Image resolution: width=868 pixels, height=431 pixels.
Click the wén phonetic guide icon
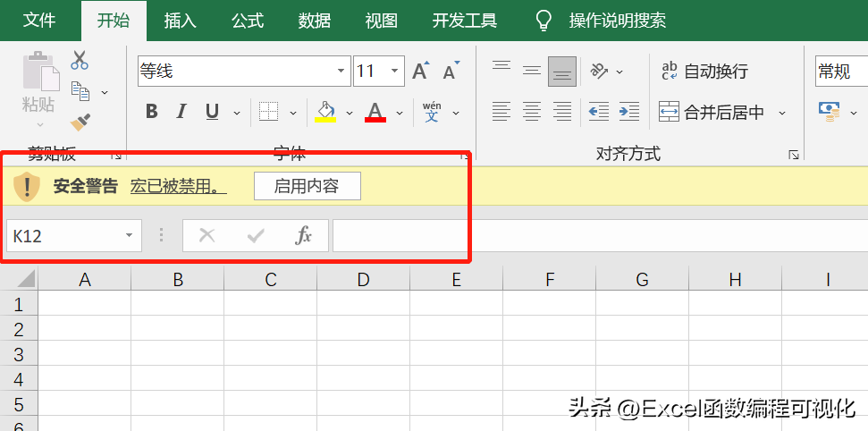[x=432, y=112]
